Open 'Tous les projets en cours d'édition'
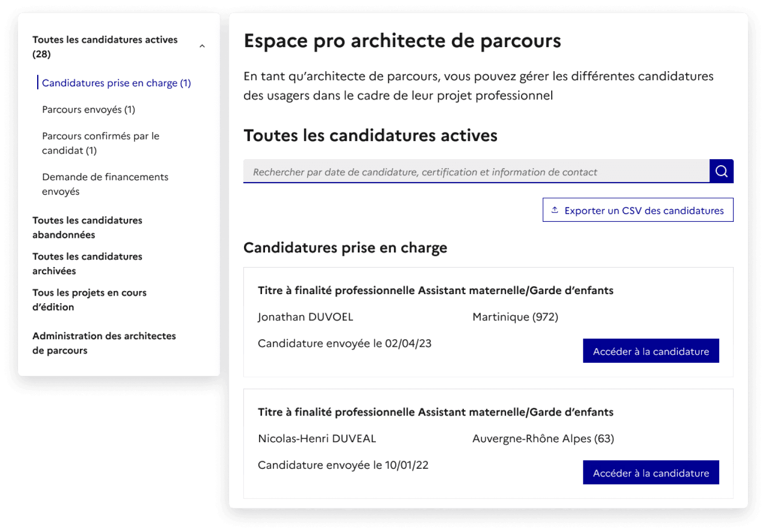The height and width of the screenshot is (532, 766). [x=89, y=300]
